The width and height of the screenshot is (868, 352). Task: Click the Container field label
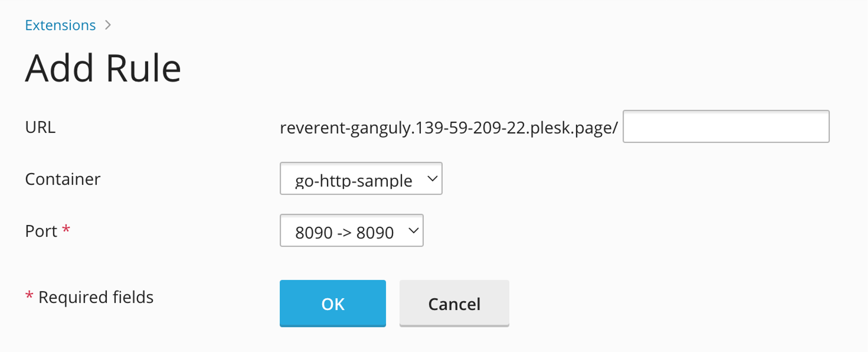pyautogui.click(x=62, y=179)
